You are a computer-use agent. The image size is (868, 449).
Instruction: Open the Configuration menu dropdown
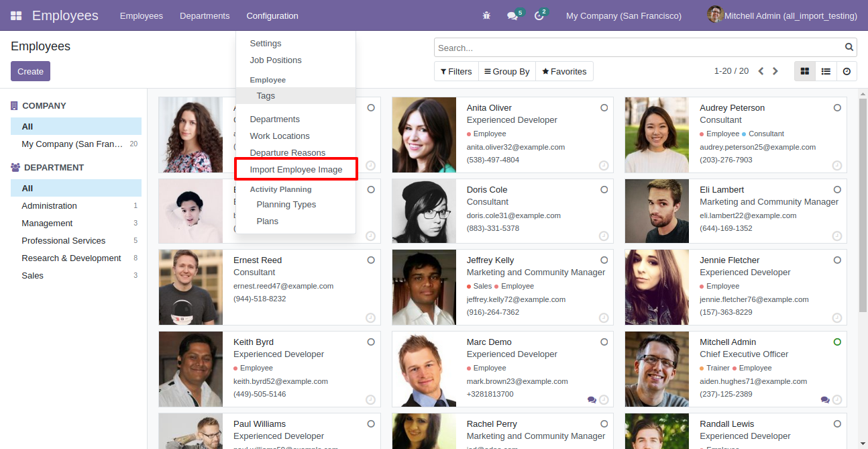pyautogui.click(x=272, y=15)
